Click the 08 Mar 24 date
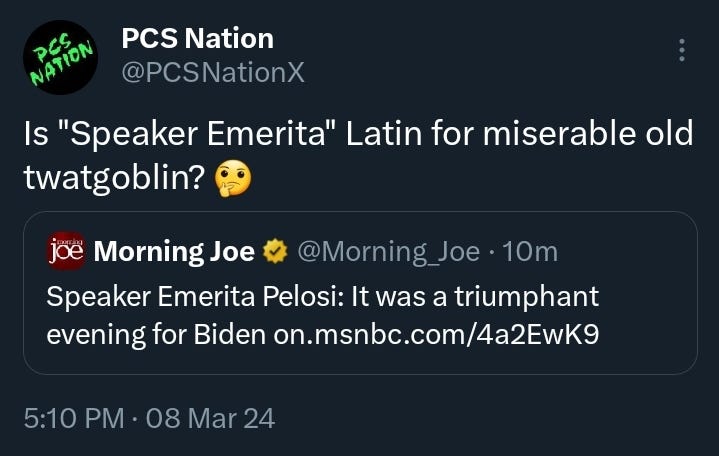Viewport: 719px width, 456px height. 210,418
